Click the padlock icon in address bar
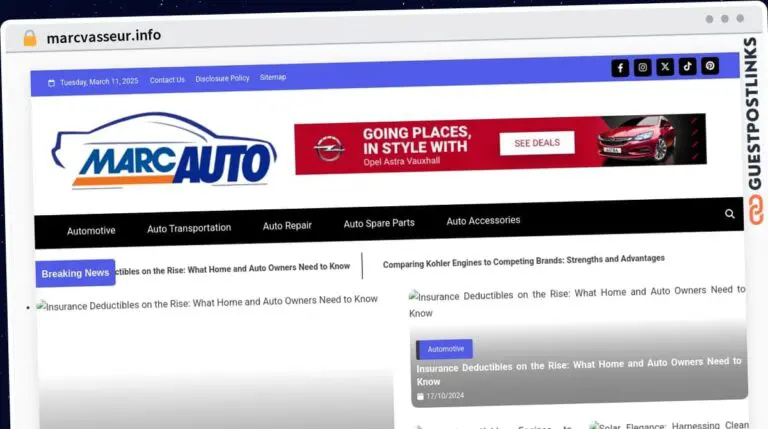This screenshot has height=429, width=768. click(29, 37)
